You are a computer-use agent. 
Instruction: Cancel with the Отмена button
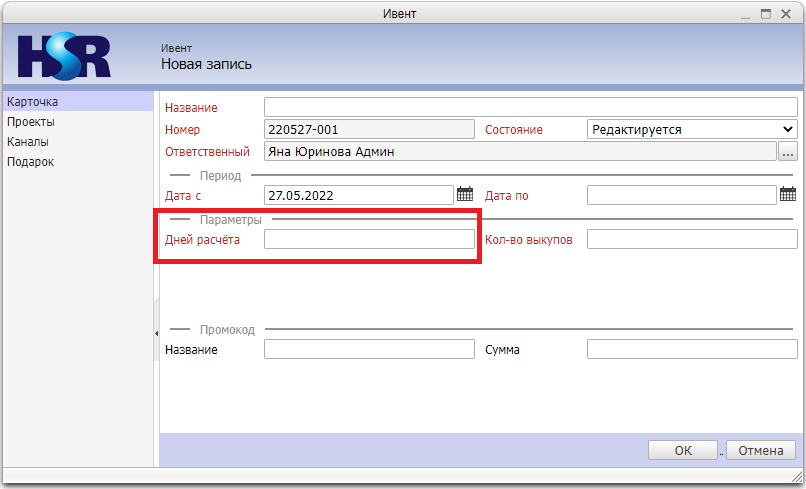pos(761,450)
